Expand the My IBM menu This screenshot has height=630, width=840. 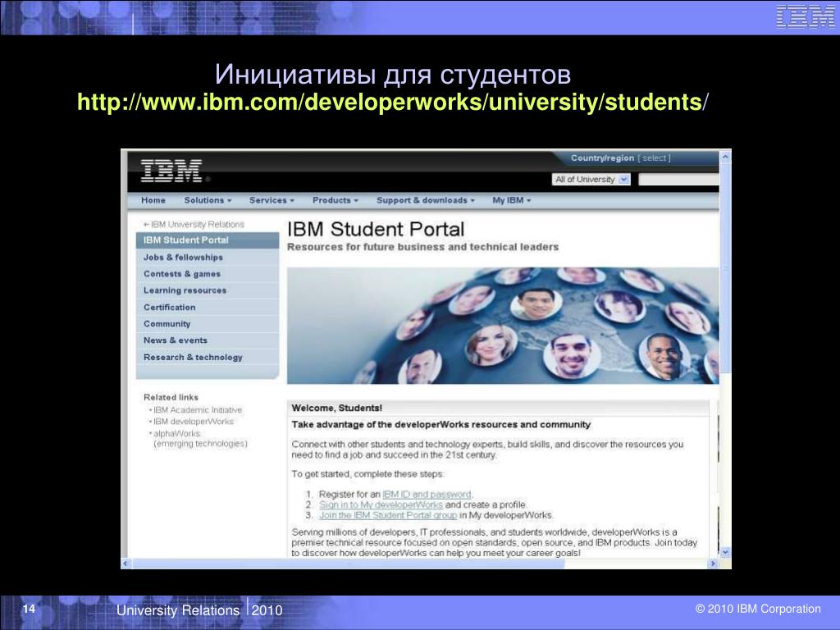[x=512, y=200]
